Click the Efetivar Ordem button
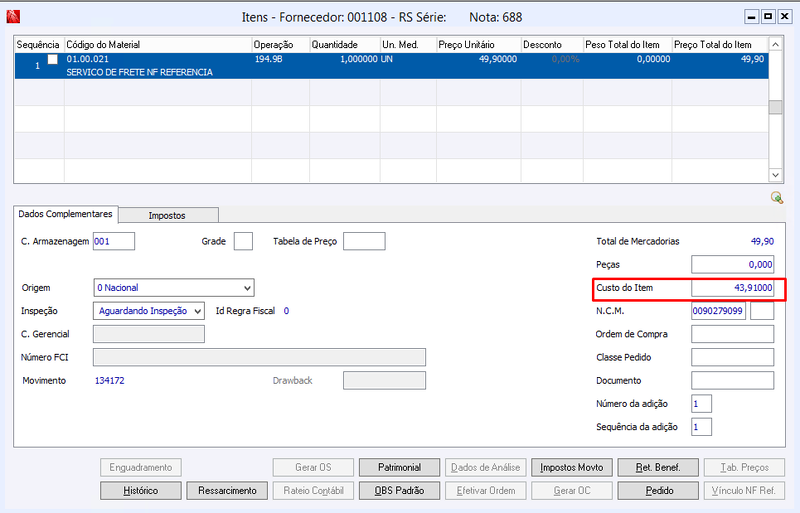 tap(486, 491)
